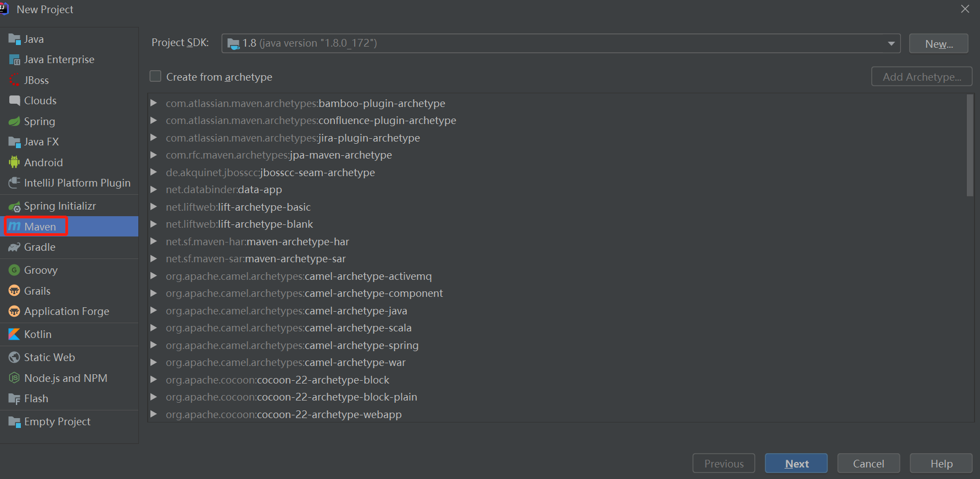The width and height of the screenshot is (980, 479).
Task: Click the New... SDK button
Action: click(938, 44)
